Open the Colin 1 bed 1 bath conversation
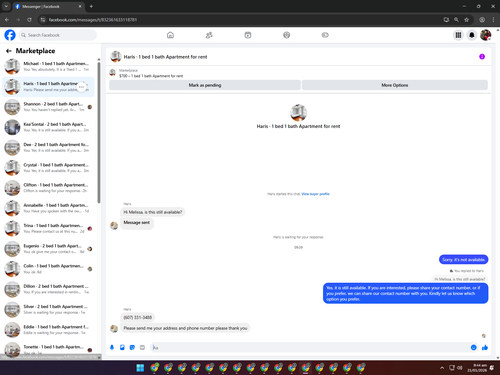Viewport: 500px width, 375px height. [48, 269]
